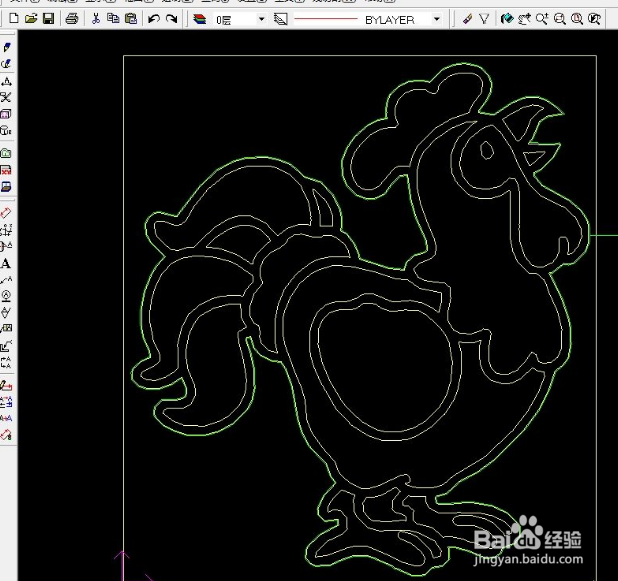This screenshot has width=618, height=581.
Task: Click the red BYLAYER line sample
Action: click(x=326, y=19)
